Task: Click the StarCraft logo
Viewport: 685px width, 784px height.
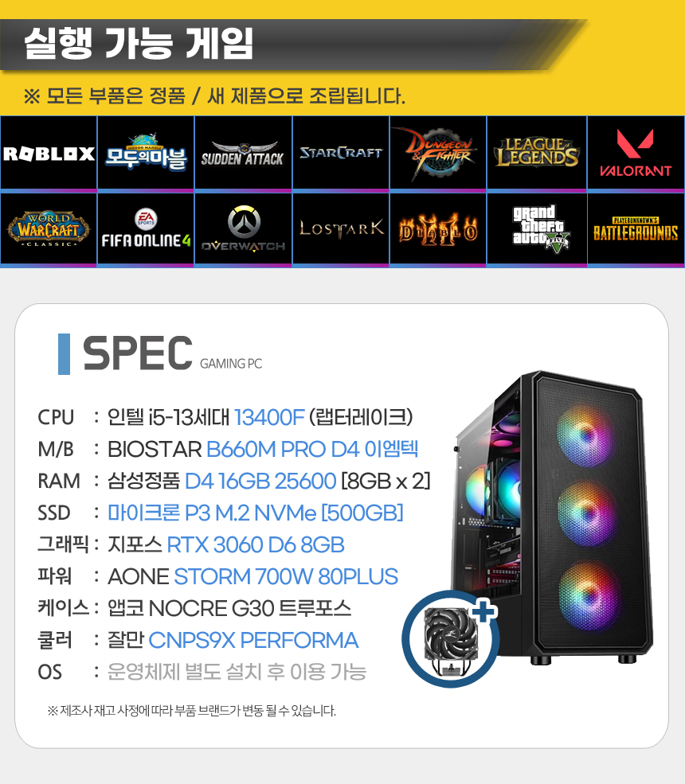Action: tap(341, 154)
